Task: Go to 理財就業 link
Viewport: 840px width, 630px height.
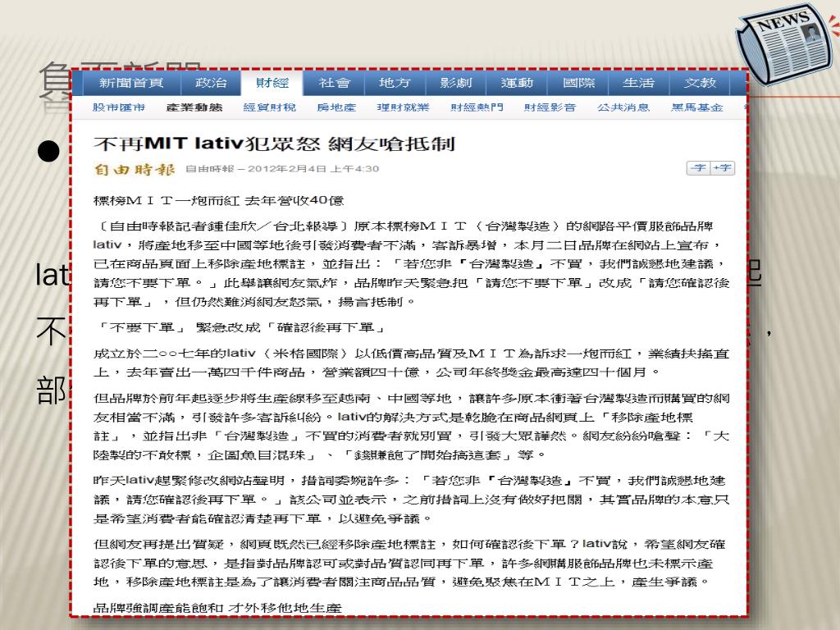Action: [403, 107]
